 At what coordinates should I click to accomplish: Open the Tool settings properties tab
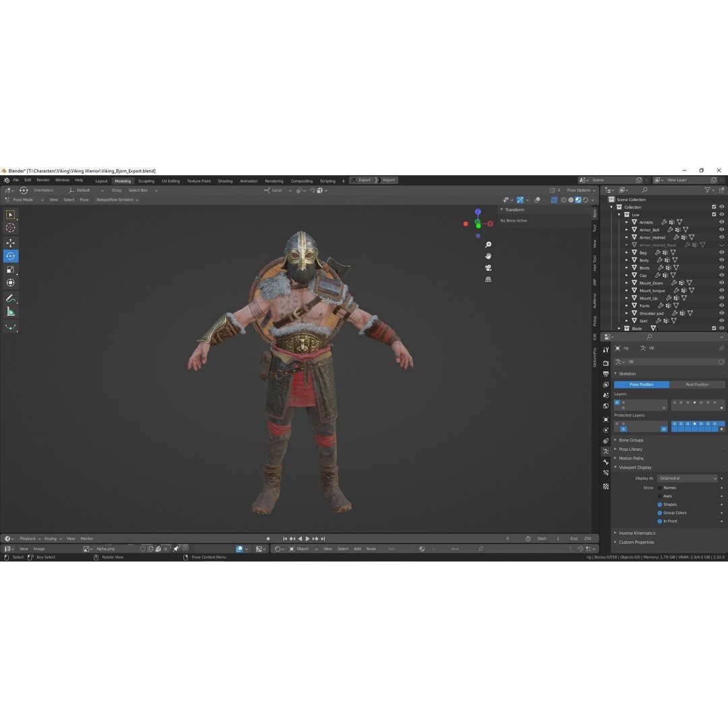(x=606, y=350)
